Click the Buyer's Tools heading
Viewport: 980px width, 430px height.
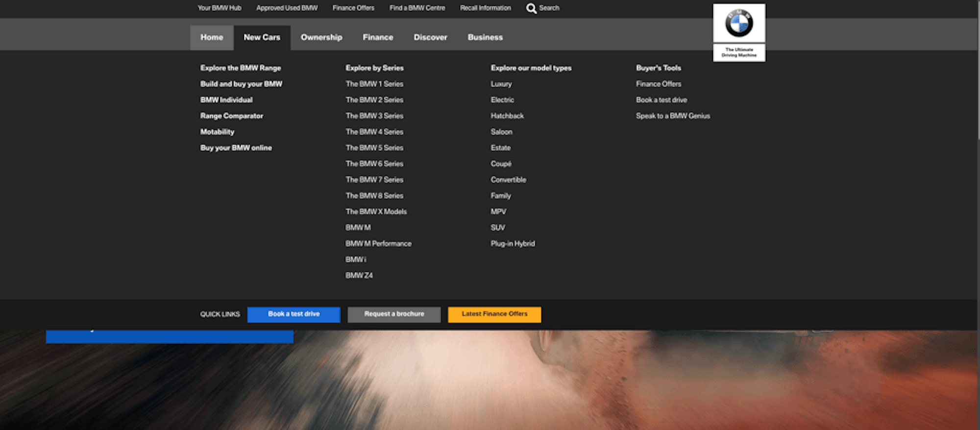[659, 68]
